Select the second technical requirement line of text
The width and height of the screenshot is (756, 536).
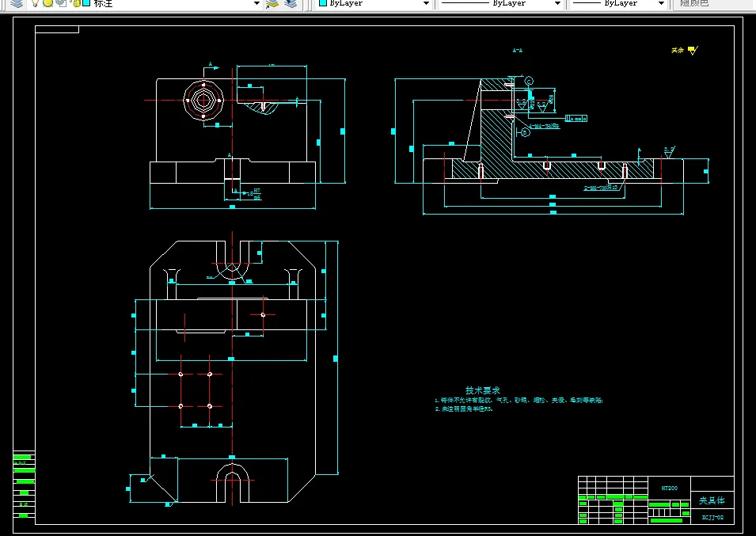(x=464, y=409)
